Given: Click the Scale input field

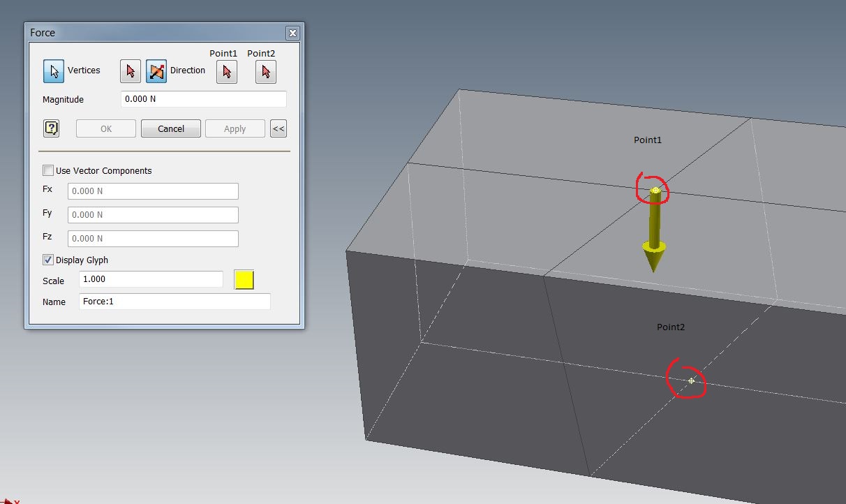Looking at the screenshot, I should pos(151,279).
